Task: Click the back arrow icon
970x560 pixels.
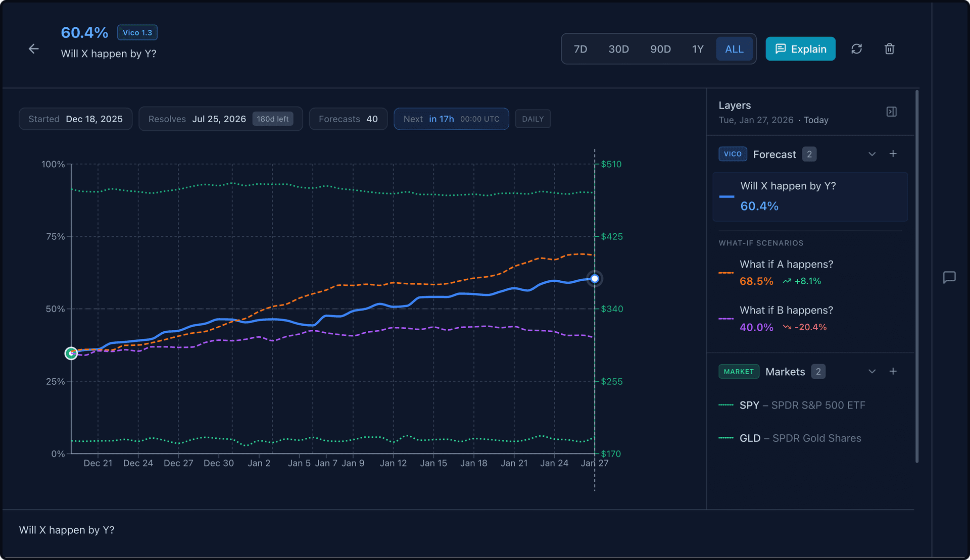Action: click(33, 49)
